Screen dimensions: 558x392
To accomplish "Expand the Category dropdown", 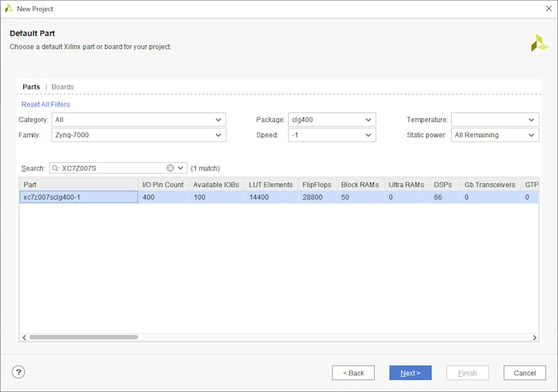I will coord(218,120).
